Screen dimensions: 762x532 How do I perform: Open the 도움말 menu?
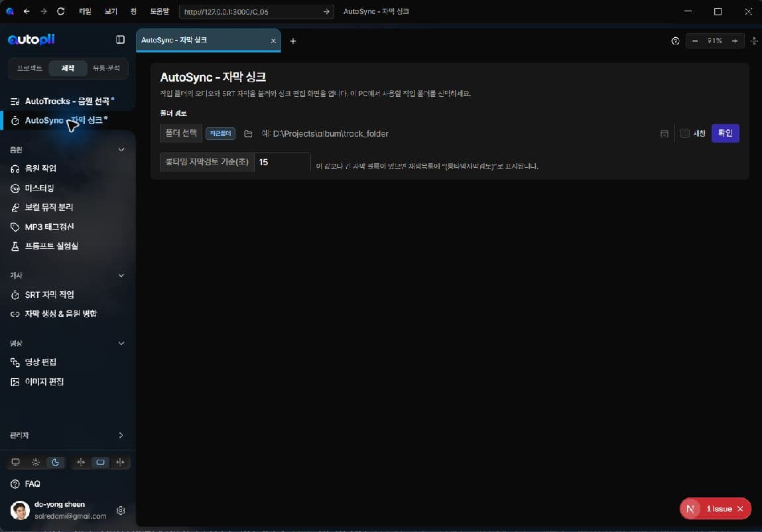coord(159,11)
